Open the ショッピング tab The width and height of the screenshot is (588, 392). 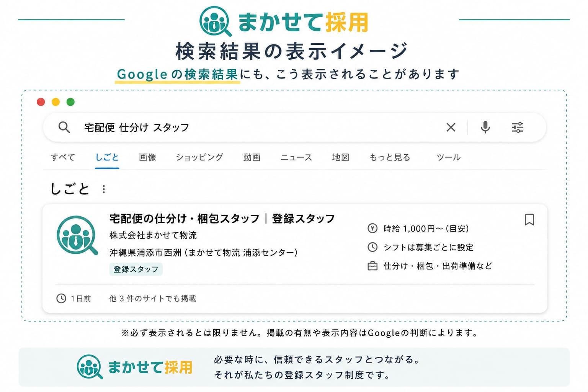[199, 157]
